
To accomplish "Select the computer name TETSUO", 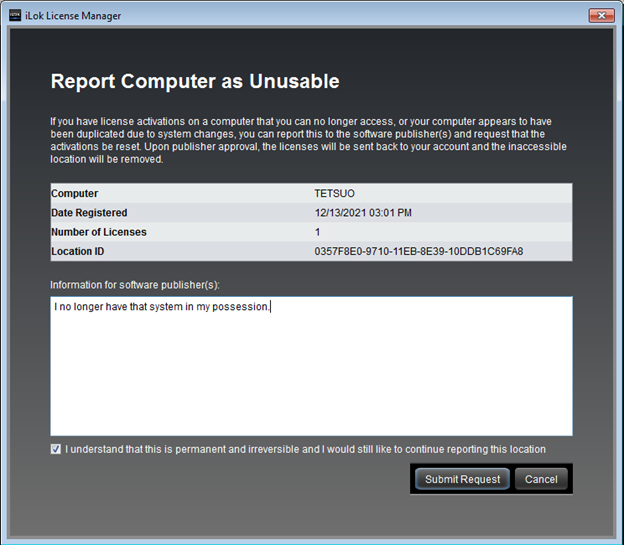I will click(x=334, y=193).
